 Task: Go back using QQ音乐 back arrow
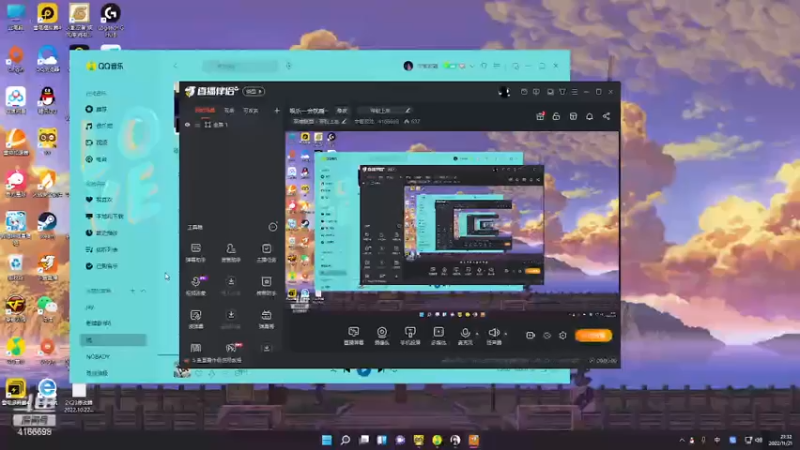tap(176, 66)
